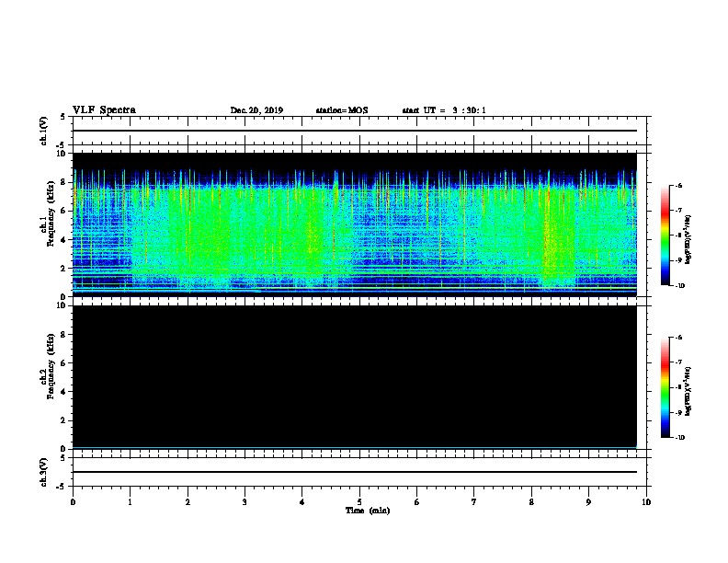Click the "6" kHz tick on ch.1 frequency axis
This screenshot has height=563, width=728.
pyautogui.click(x=63, y=211)
